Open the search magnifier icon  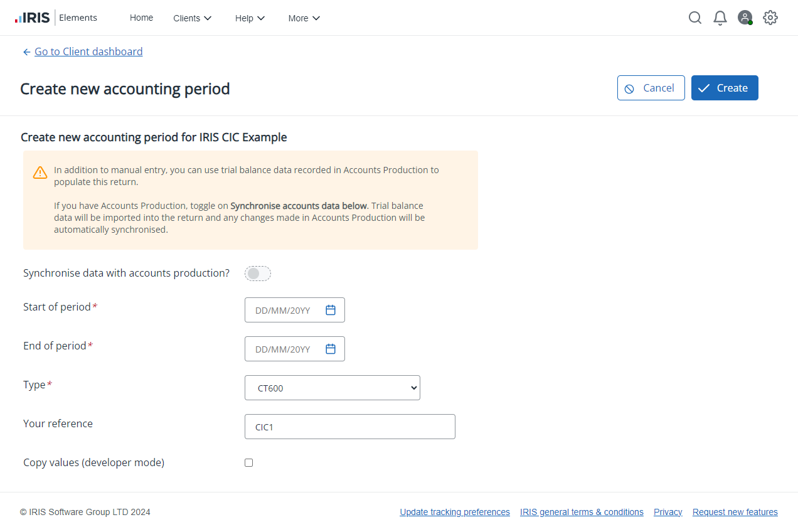click(695, 18)
